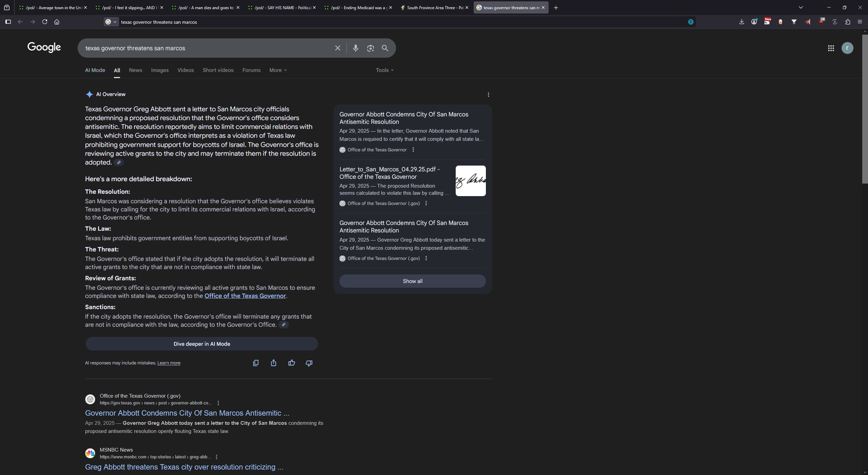The width and height of the screenshot is (868, 475).
Task: Open the new tab plus button
Action: click(x=556, y=7)
